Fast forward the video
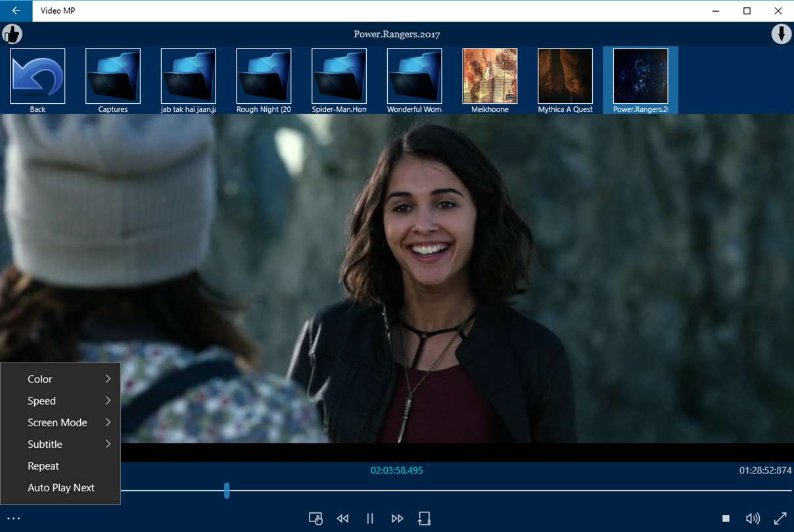Viewport: 794px width, 532px height. [x=397, y=518]
